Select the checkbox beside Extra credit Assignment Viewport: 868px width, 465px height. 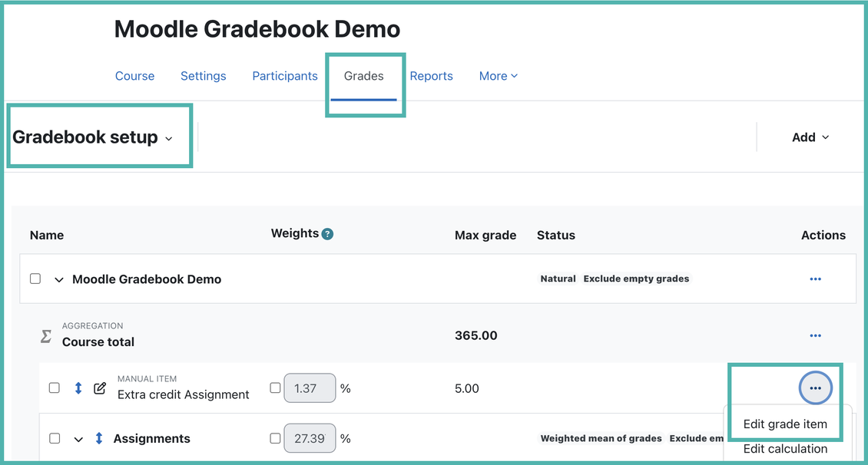click(x=54, y=387)
